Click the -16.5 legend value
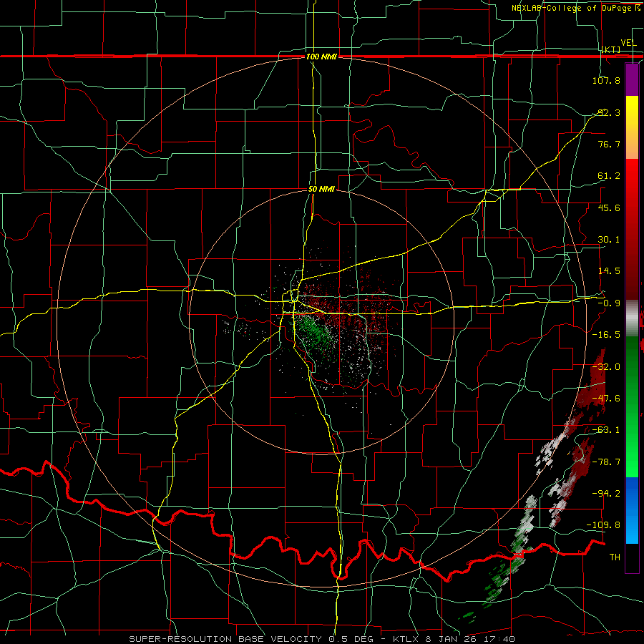 (x=606, y=334)
